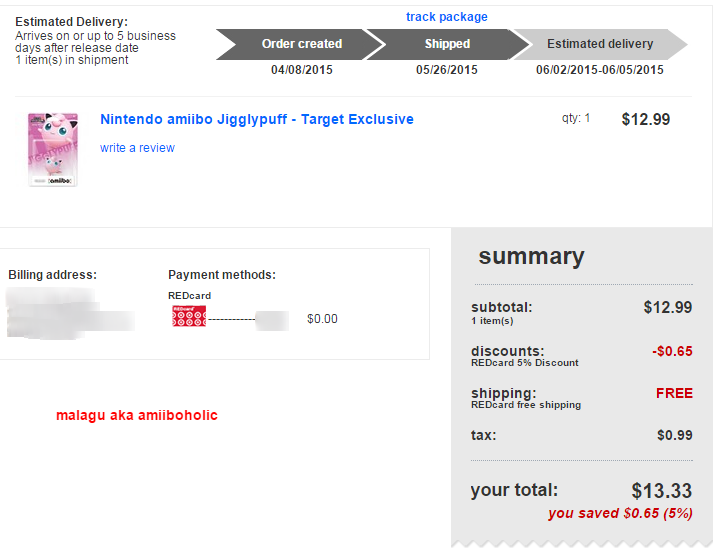Image resolution: width=718 pixels, height=551 pixels.
Task: Click the FREE shipping value
Action: (x=674, y=393)
